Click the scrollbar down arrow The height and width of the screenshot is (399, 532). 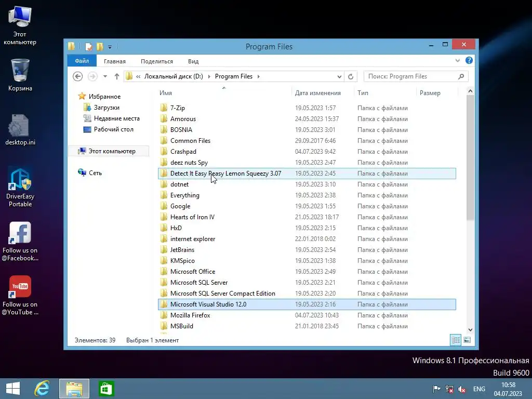(x=470, y=329)
